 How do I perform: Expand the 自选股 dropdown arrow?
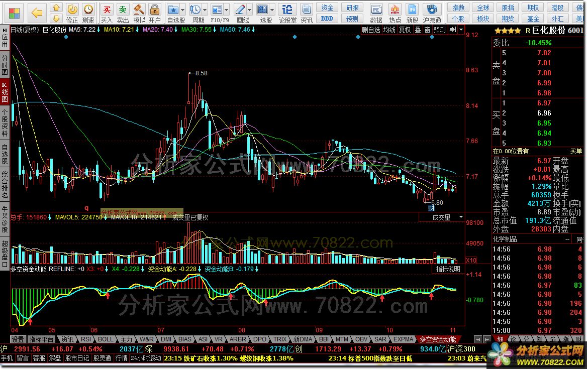(182, 10)
